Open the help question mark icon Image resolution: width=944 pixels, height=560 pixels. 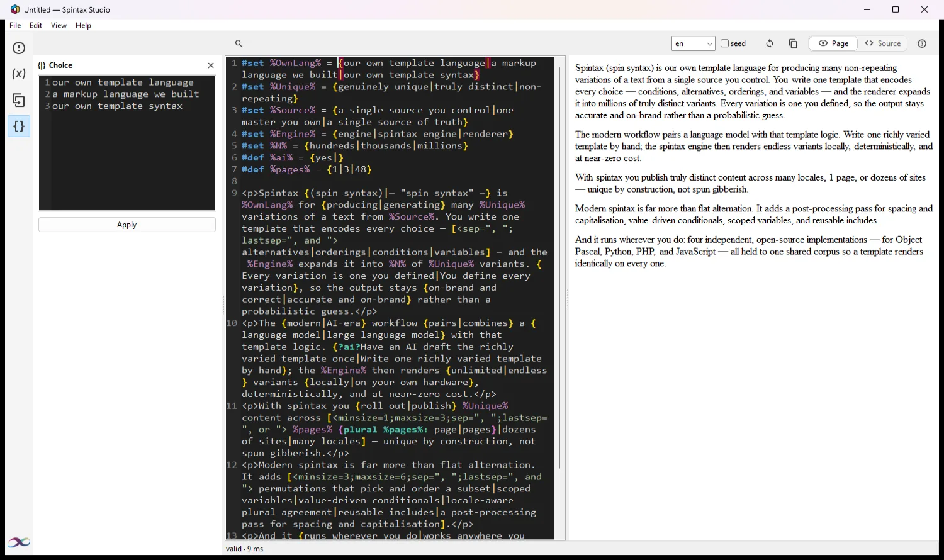coord(922,43)
